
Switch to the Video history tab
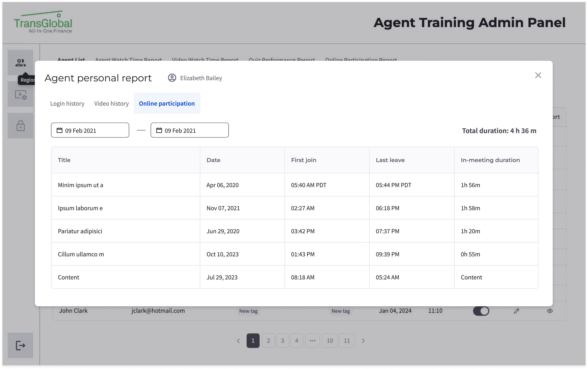click(111, 103)
